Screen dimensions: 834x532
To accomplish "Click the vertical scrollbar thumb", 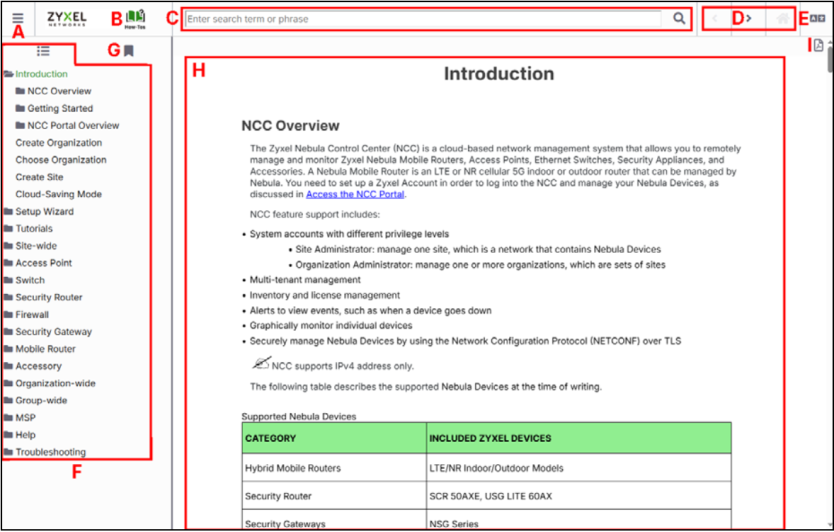I will [x=830, y=59].
